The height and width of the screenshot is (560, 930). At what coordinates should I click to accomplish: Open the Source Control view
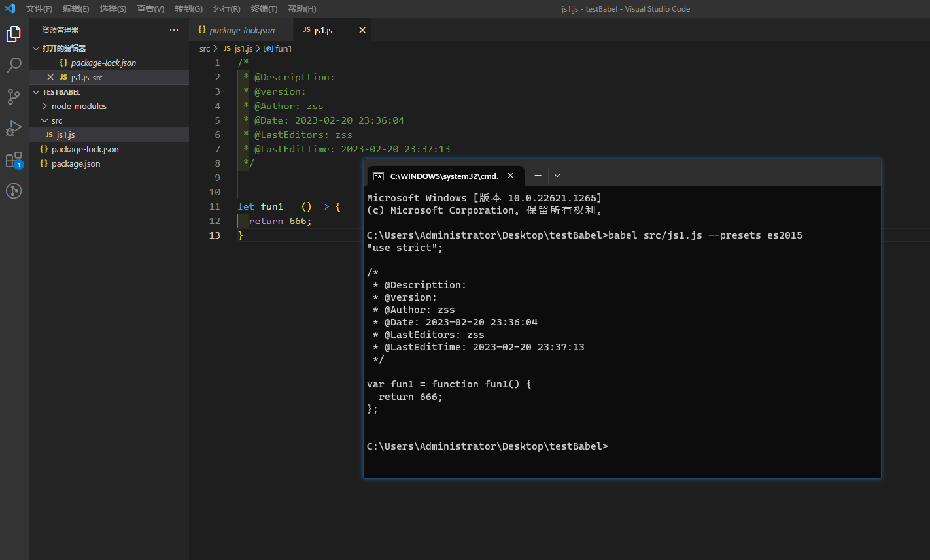[x=14, y=97]
